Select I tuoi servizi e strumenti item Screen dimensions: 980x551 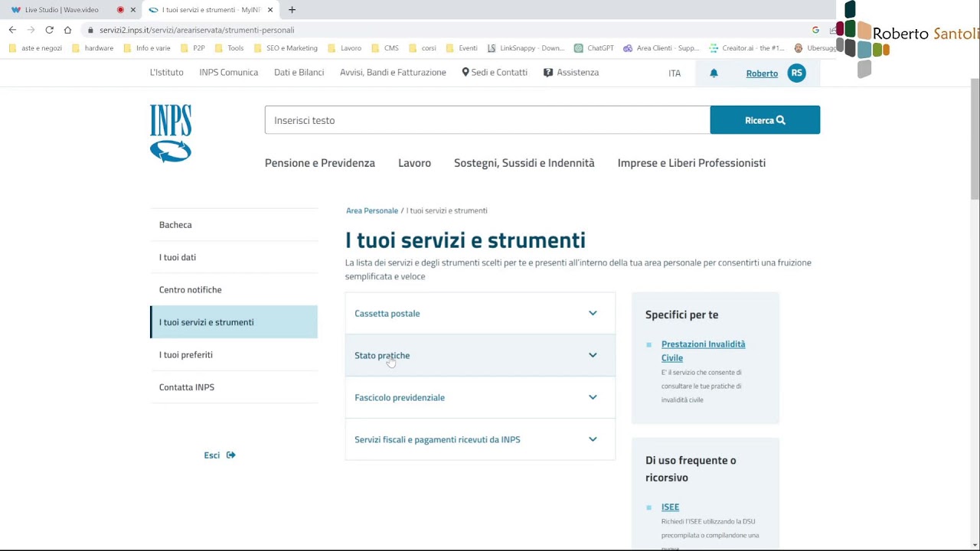234,322
